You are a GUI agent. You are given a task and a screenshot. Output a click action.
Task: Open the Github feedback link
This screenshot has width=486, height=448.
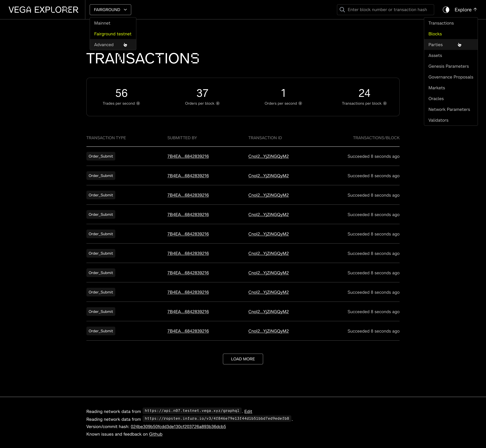coord(156,434)
